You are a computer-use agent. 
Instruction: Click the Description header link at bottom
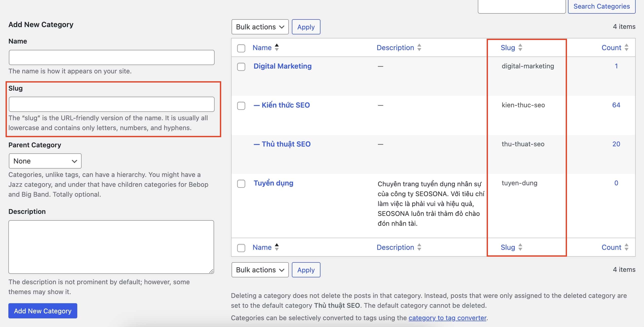tap(395, 247)
